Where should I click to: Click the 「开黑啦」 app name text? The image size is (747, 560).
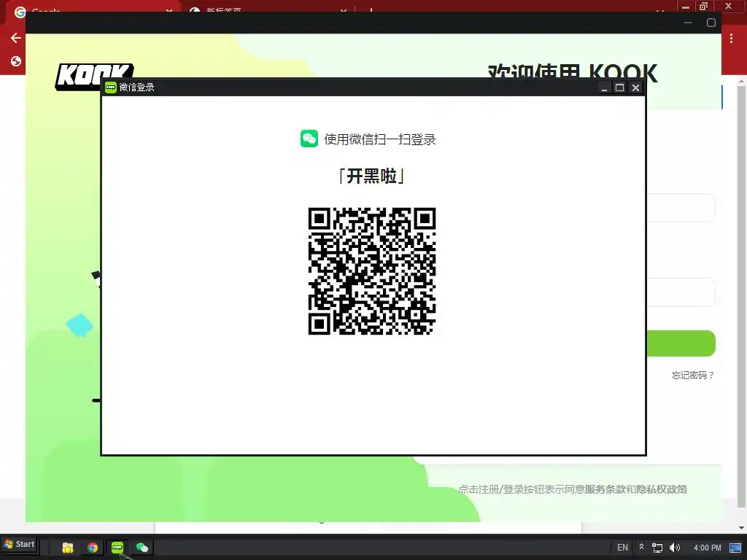pyautogui.click(x=371, y=176)
